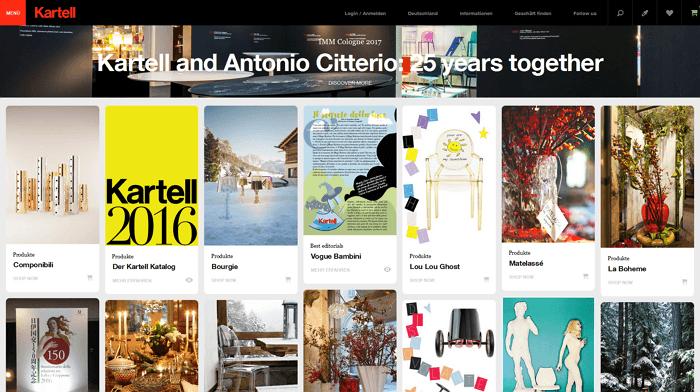This screenshot has width=700, height=392.
Task: Click cart icon on Matelassé card
Action: (x=585, y=276)
